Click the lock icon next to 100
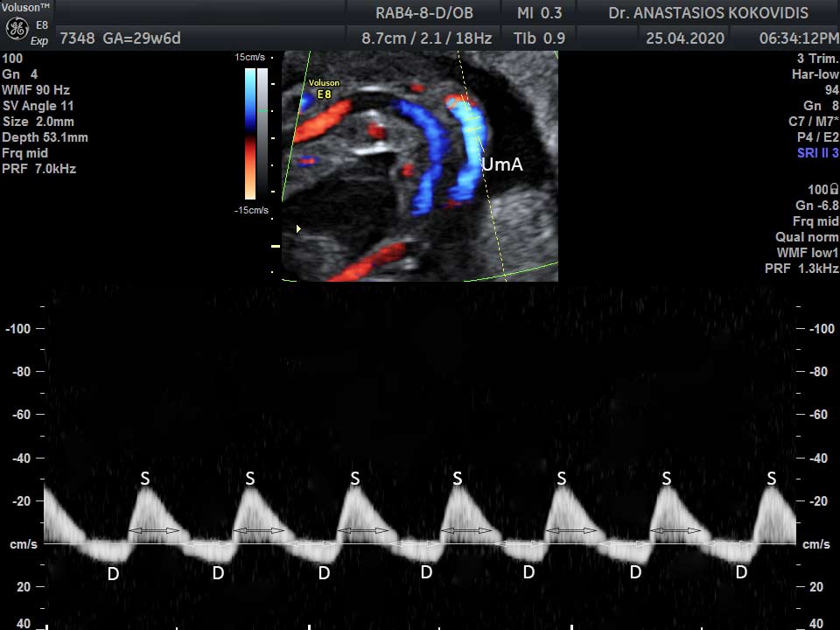 tap(834, 189)
